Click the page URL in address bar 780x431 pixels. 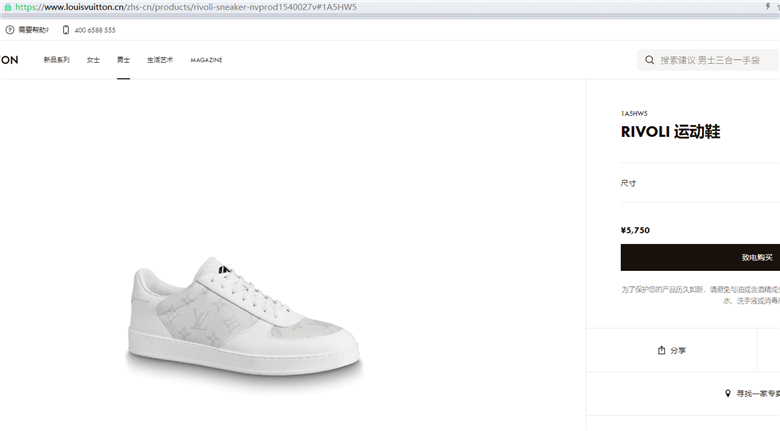coord(186,7)
